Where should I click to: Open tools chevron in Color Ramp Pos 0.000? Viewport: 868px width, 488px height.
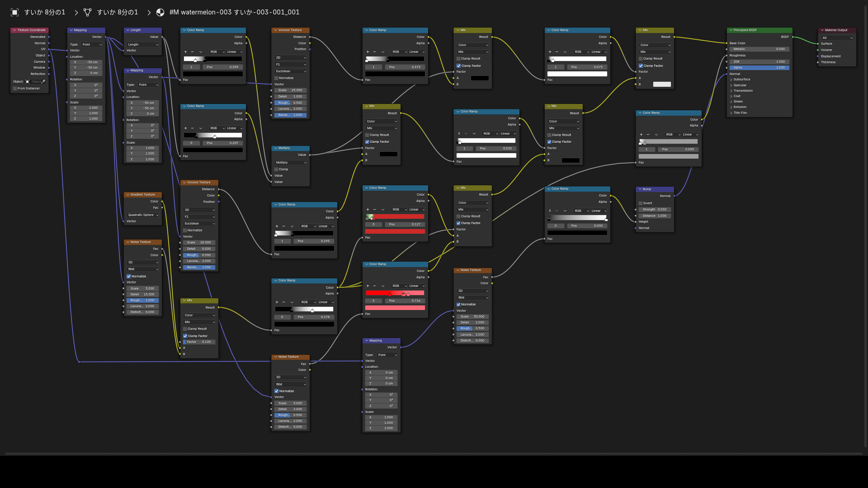(x=565, y=211)
